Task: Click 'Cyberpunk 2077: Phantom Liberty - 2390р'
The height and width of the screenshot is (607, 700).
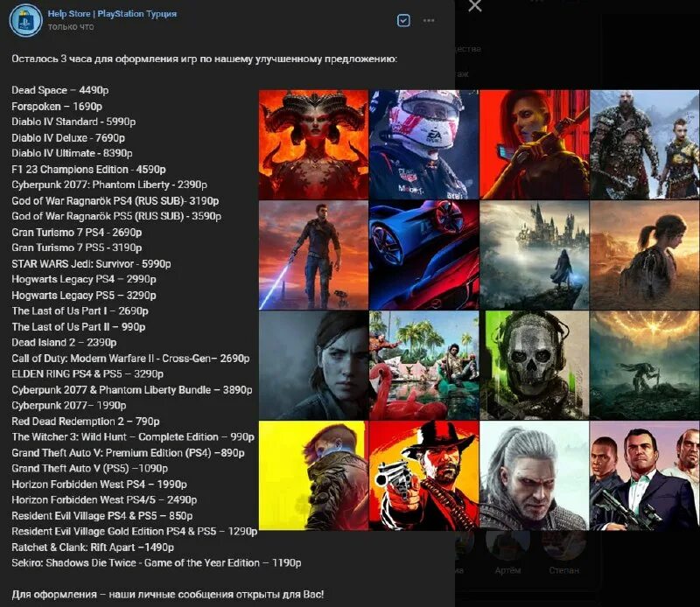Action: click(x=109, y=185)
